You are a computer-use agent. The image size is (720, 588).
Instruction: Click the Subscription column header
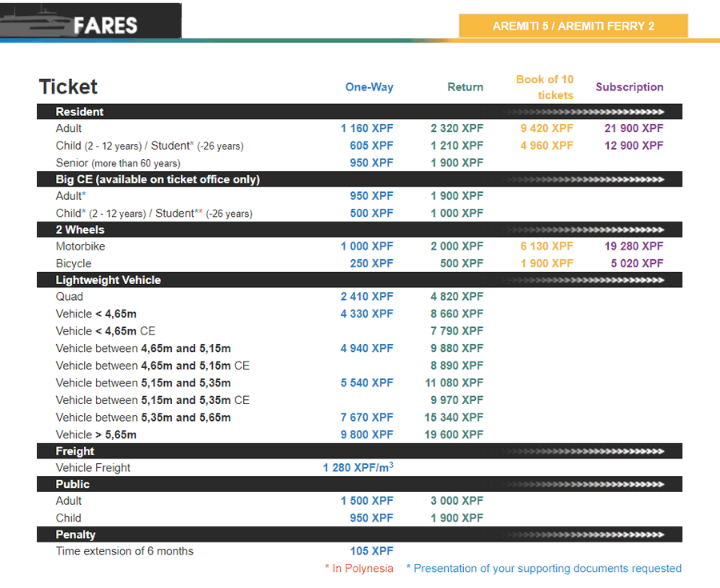(629, 87)
